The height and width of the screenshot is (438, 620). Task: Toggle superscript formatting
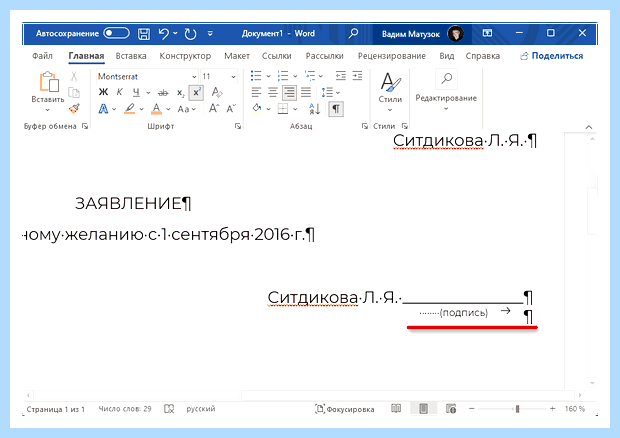196,93
